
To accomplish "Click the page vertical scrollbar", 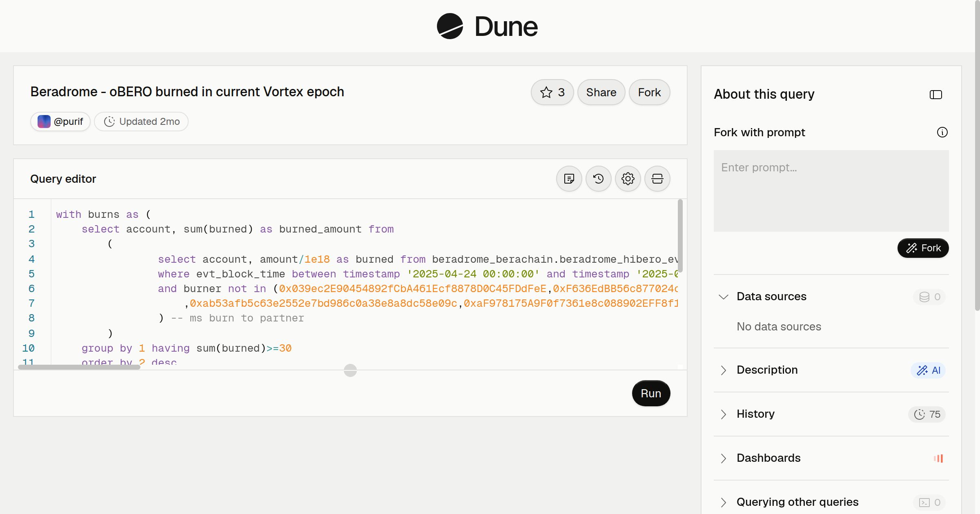I will pos(977,155).
